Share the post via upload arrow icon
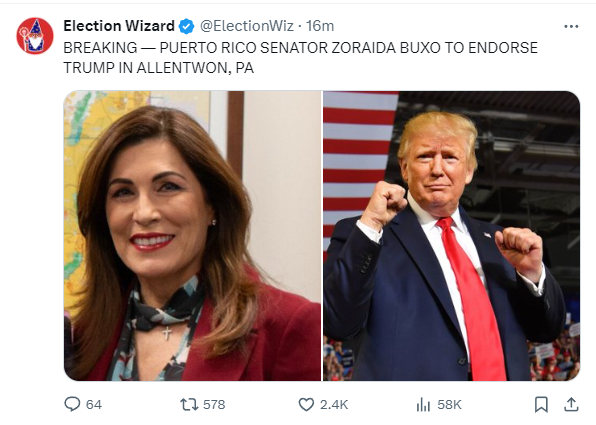The width and height of the screenshot is (596, 425). click(x=571, y=404)
